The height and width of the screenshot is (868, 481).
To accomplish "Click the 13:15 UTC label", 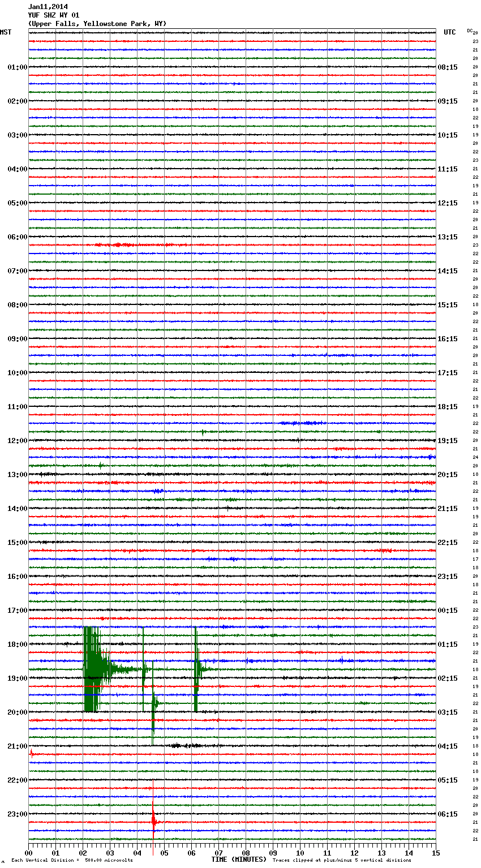I will [x=448, y=237].
